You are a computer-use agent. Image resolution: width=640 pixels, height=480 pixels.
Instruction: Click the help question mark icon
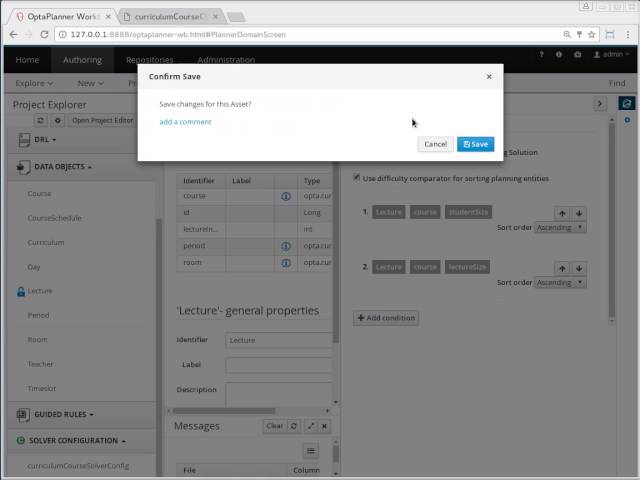[x=542, y=54]
